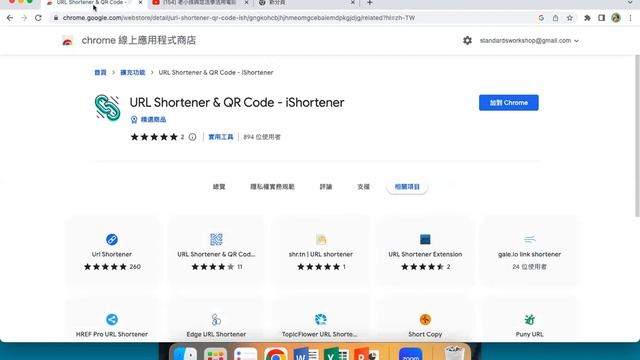
Task: Open the Chrome extensions puzzle icon
Action: point(587,18)
